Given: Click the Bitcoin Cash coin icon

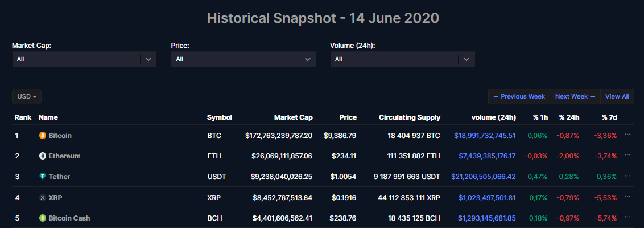Looking at the screenshot, I should click(x=42, y=218).
